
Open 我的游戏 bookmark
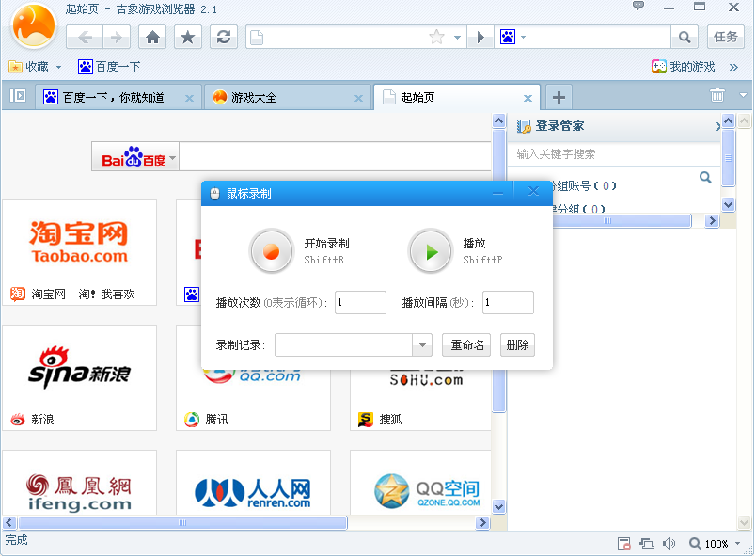click(684, 67)
